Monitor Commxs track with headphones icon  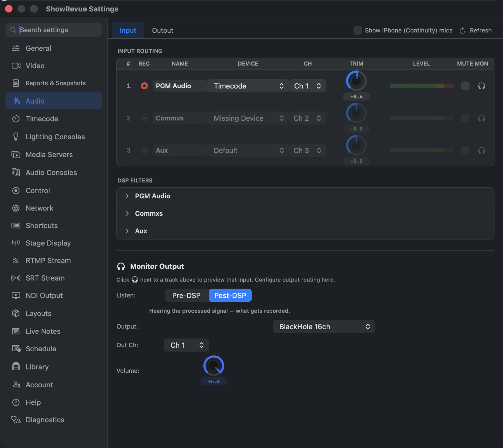[481, 118]
